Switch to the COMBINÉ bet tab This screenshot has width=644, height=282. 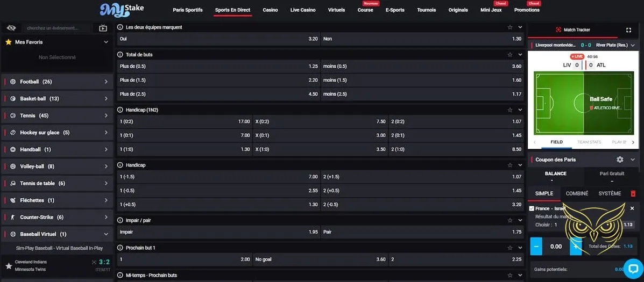[577, 193]
